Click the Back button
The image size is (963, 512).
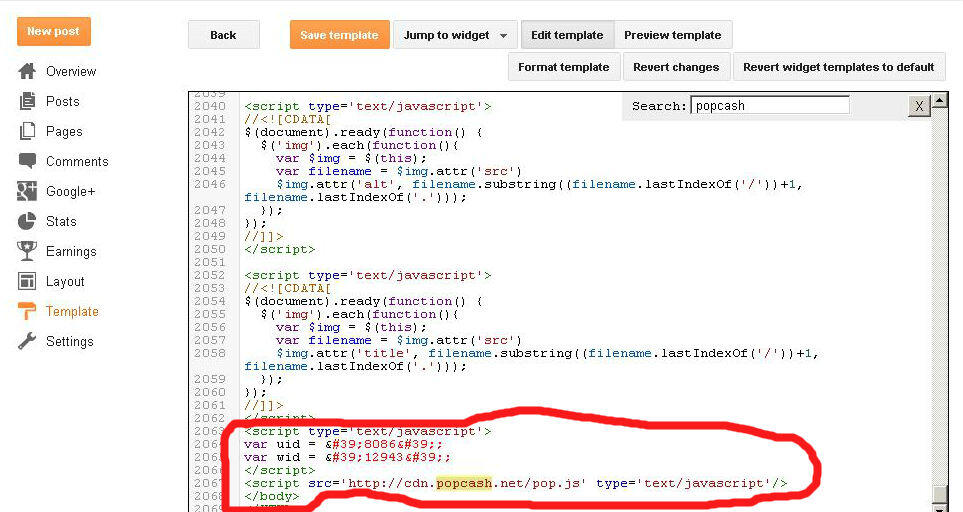pyautogui.click(x=224, y=35)
